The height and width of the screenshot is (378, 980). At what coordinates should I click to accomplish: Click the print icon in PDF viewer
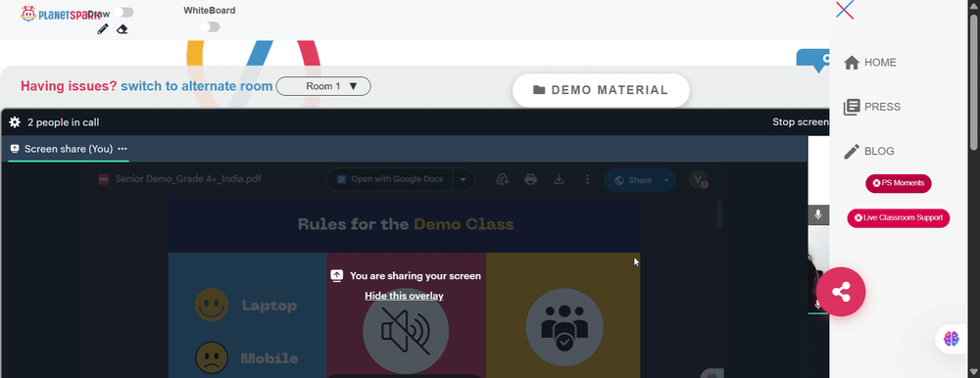pos(530,180)
